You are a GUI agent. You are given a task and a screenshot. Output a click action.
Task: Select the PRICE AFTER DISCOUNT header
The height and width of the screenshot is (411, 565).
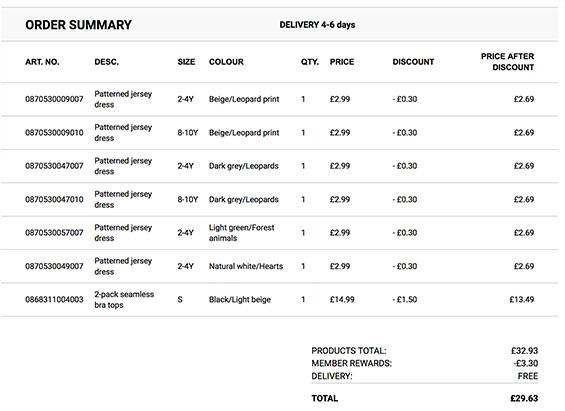[x=507, y=62]
